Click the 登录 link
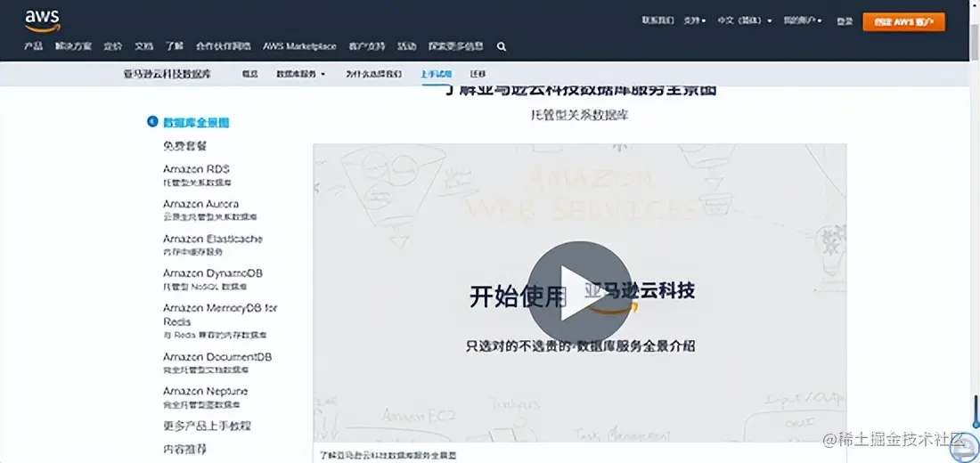 click(845, 20)
